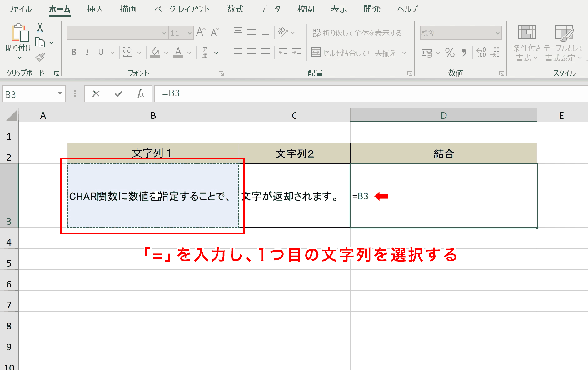Image resolution: width=588 pixels, height=370 pixels.
Task: Click the formula bar input showing =B3
Action: pyautogui.click(x=371, y=93)
